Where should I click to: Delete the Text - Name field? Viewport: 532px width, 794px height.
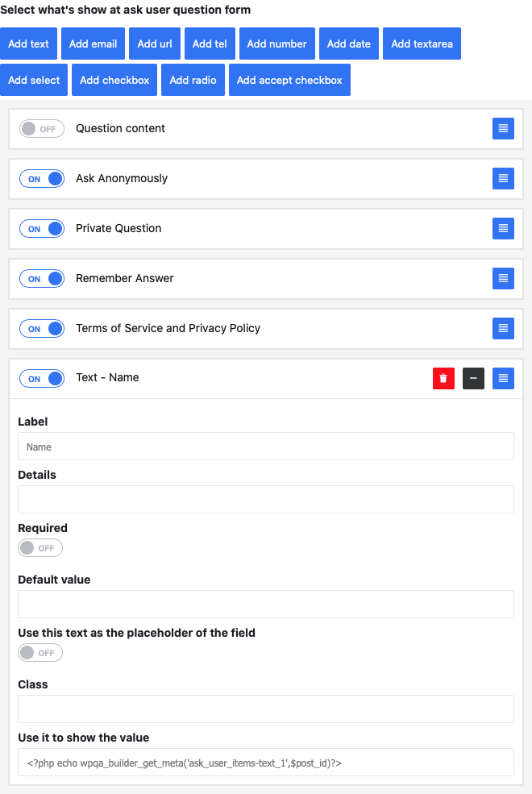click(443, 378)
